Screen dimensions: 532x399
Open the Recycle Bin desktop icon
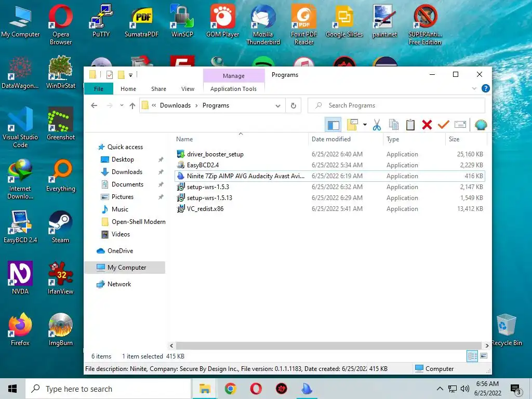coord(507,330)
